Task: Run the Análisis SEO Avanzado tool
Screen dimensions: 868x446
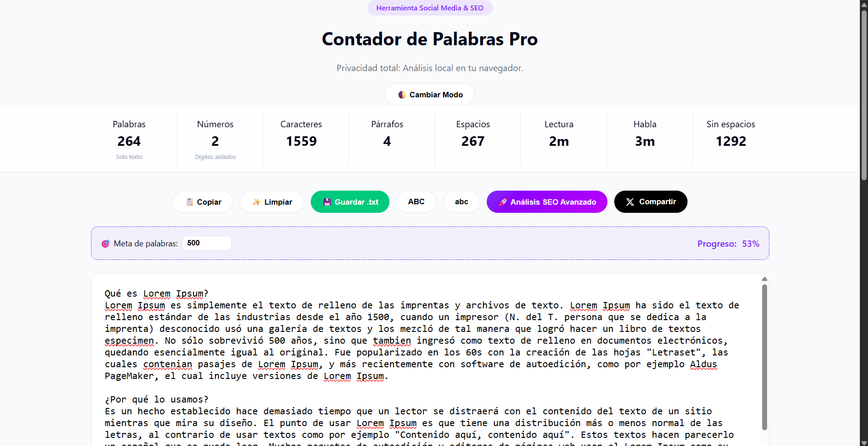Action: click(x=546, y=202)
